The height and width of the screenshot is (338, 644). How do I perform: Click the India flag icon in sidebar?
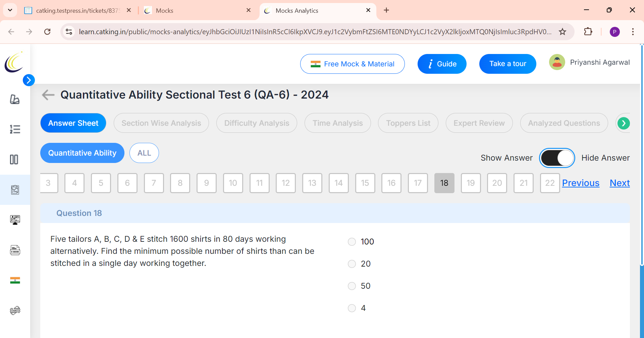click(x=15, y=280)
